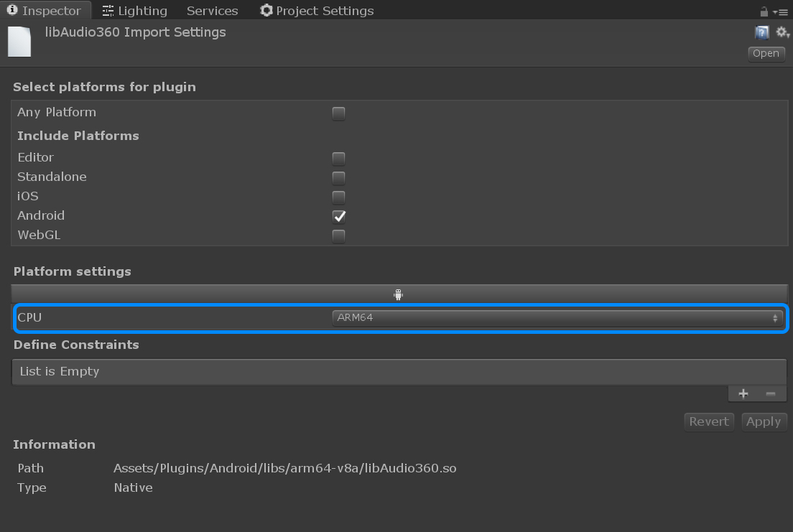Select the Services tab

click(x=212, y=10)
